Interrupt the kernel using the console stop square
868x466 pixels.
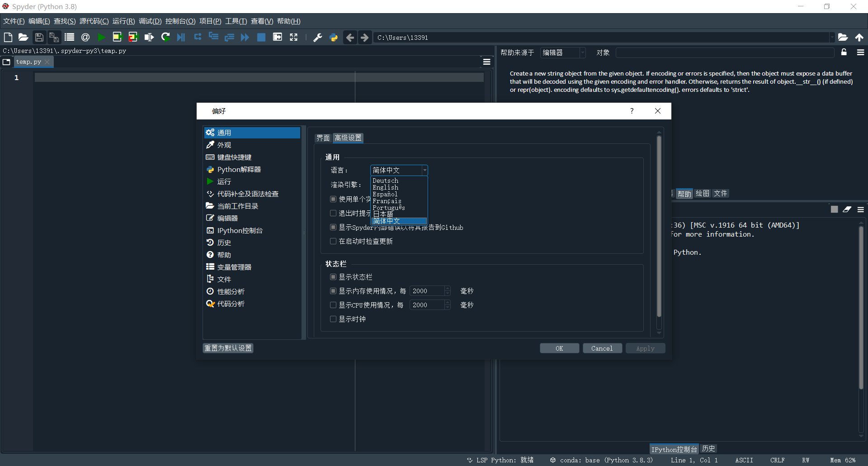(x=834, y=209)
